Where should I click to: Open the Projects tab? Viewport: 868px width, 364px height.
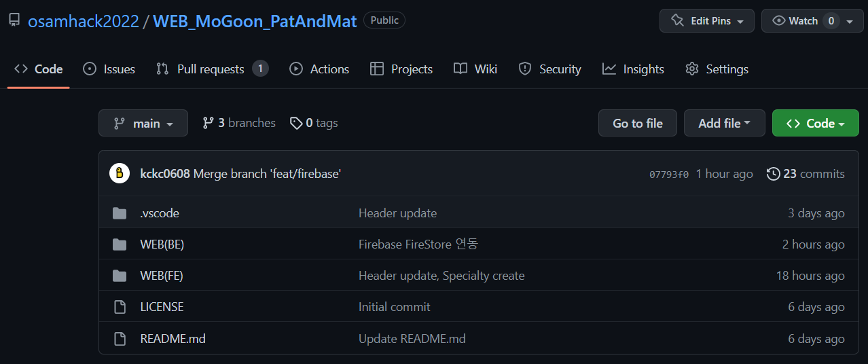pos(401,69)
